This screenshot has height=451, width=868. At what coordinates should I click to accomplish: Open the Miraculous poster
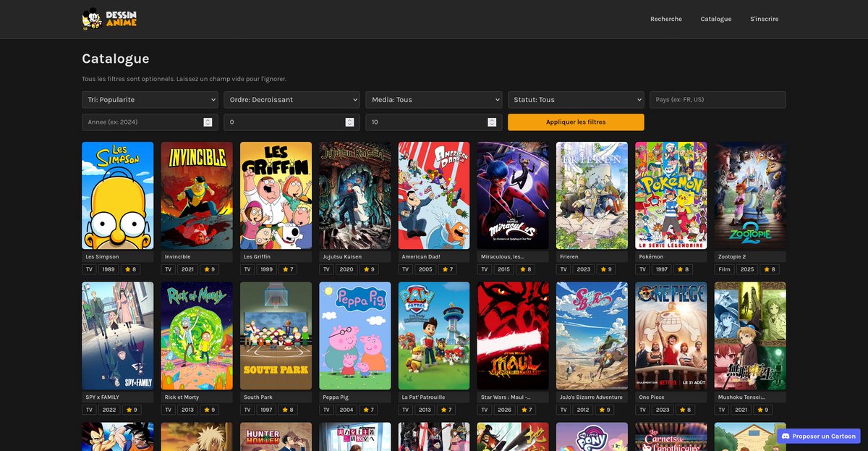[x=513, y=195]
